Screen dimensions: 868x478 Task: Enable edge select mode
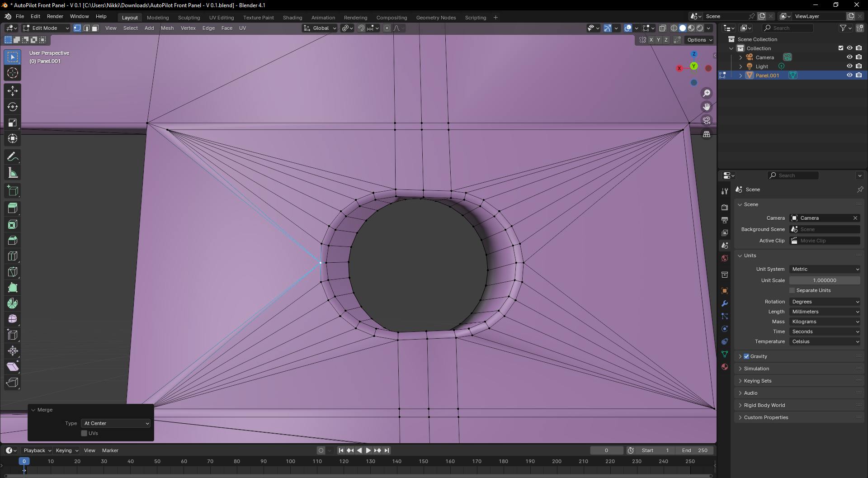pyautogui.click(x=86, y=28)
